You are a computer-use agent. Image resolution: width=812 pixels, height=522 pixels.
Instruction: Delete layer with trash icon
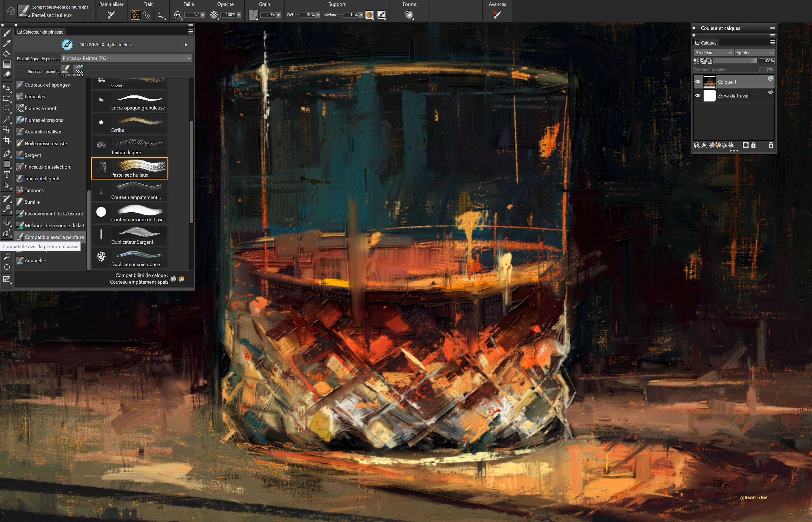click(x=771, y=145)
